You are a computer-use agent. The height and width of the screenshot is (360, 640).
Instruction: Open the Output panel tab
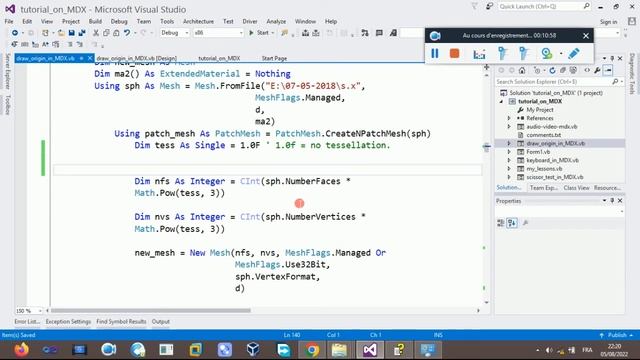tap(160, 322)
